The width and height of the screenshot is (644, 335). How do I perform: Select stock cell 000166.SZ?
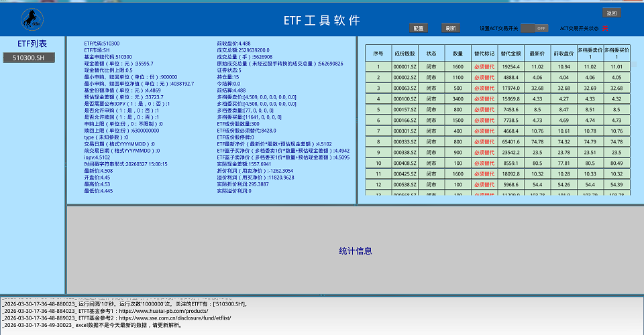(x=405, y=121)
